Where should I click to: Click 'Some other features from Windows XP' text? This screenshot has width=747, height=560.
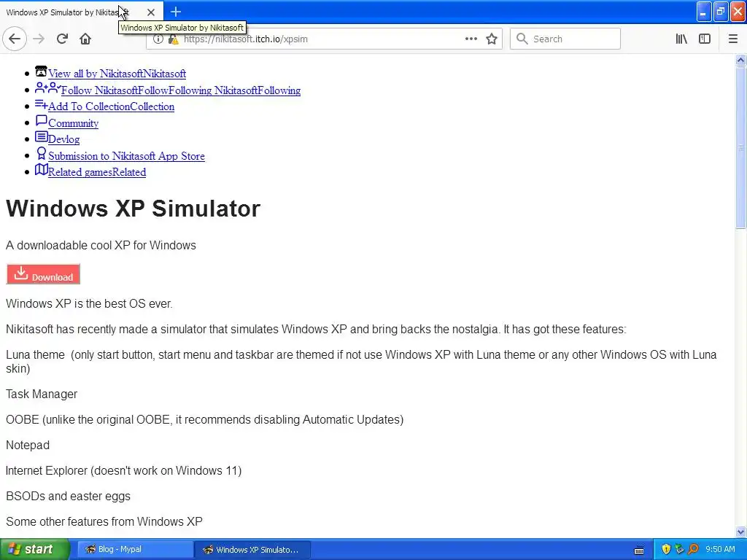(104, 521)
